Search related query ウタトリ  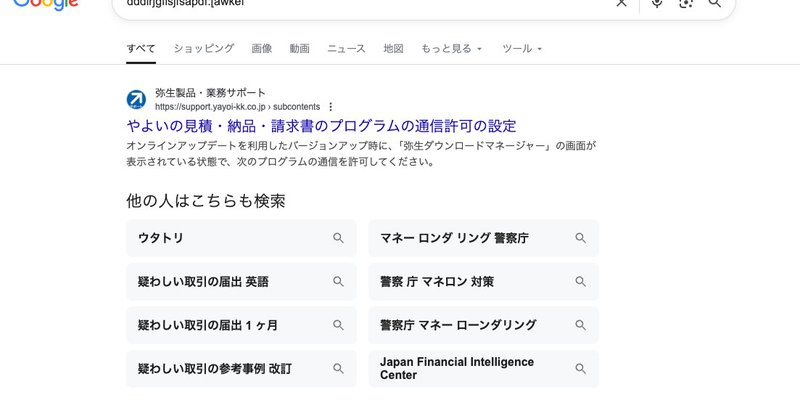click(241, 238)
